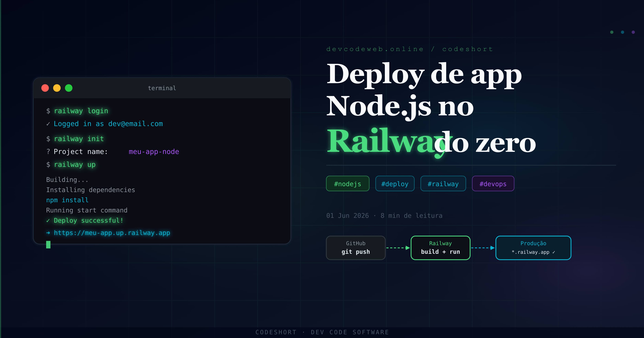The image size is (644, 338).
Task: Select the #deploy tag
Action: click(x=395, y=184)
